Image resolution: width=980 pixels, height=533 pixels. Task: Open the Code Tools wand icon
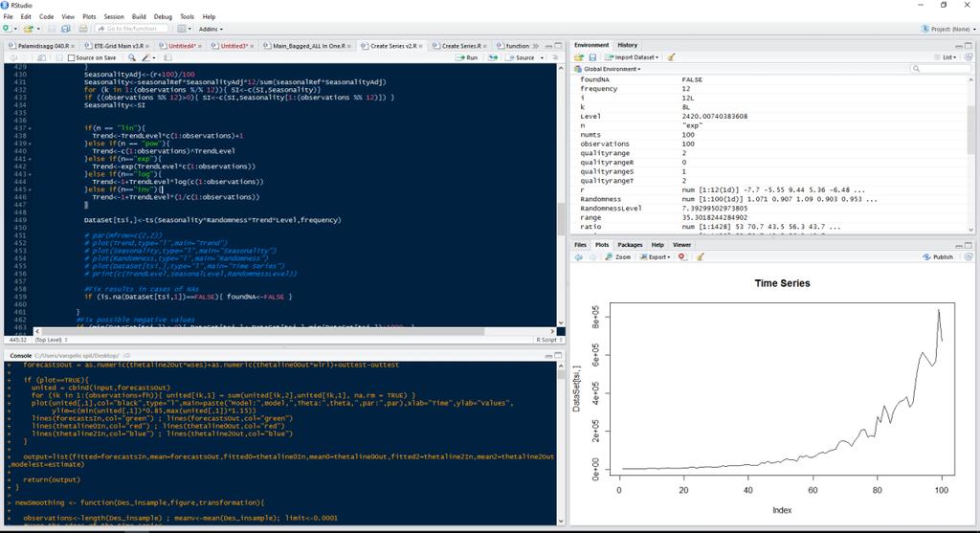tap(146, 57)
